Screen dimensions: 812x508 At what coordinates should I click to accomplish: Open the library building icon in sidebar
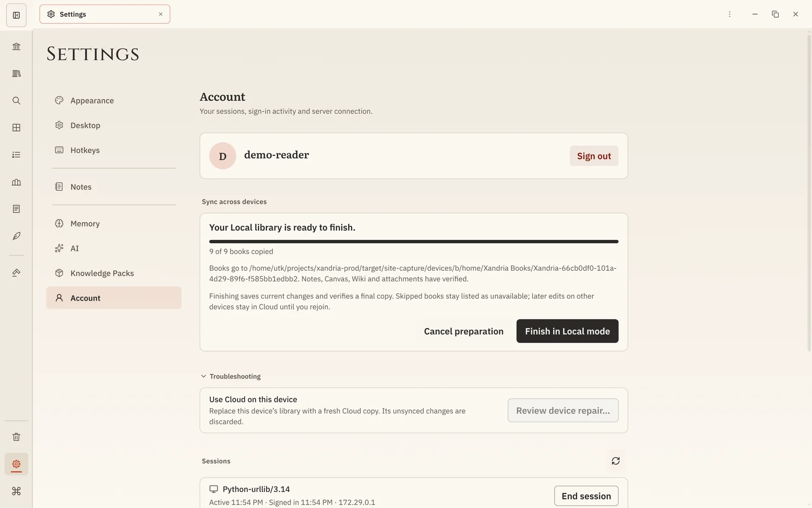[16, 47]
